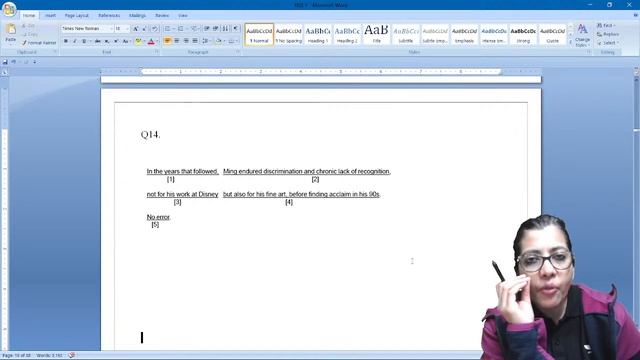Open the Review tab

[x=162, y=16]
